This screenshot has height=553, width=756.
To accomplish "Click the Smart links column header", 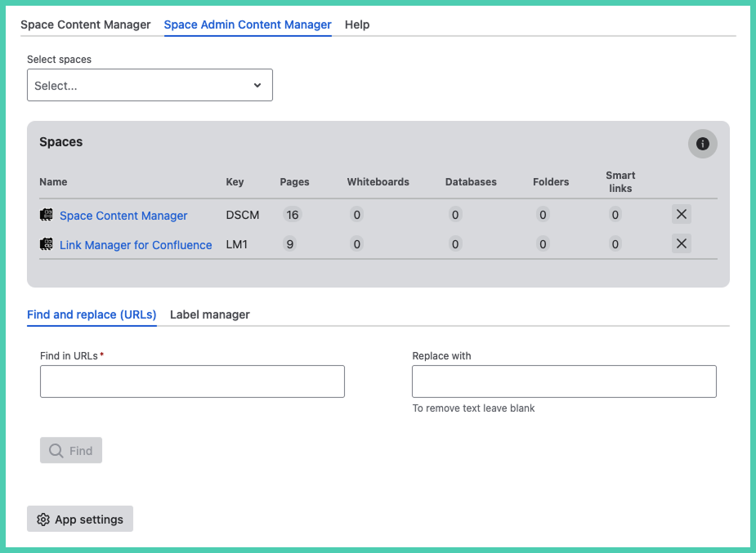I will (x=620, y=181).
